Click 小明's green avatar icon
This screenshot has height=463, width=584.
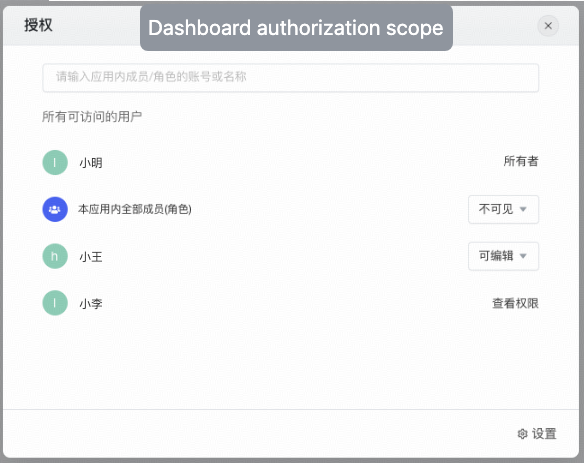point(55,162)
